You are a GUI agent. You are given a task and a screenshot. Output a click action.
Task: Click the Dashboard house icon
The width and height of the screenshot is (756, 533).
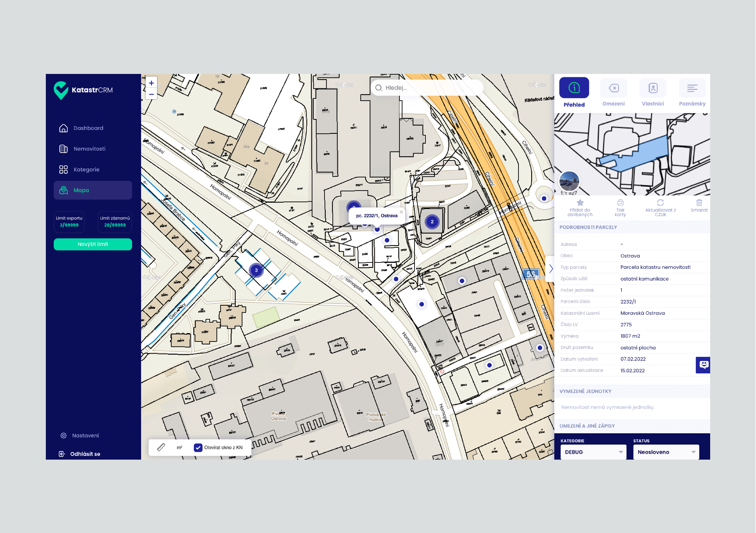pos(64,128)
